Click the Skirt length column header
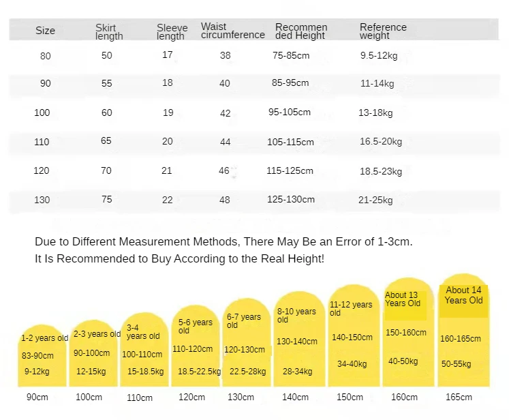509x420 pixels. coord(109,31)
